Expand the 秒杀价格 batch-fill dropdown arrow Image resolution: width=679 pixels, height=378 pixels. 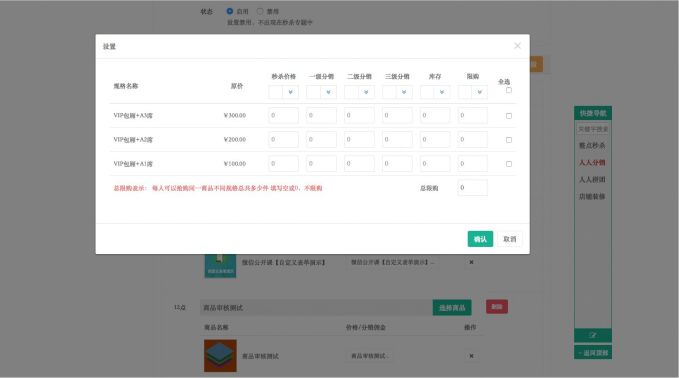pyautogui.click(x=291, y=92)
